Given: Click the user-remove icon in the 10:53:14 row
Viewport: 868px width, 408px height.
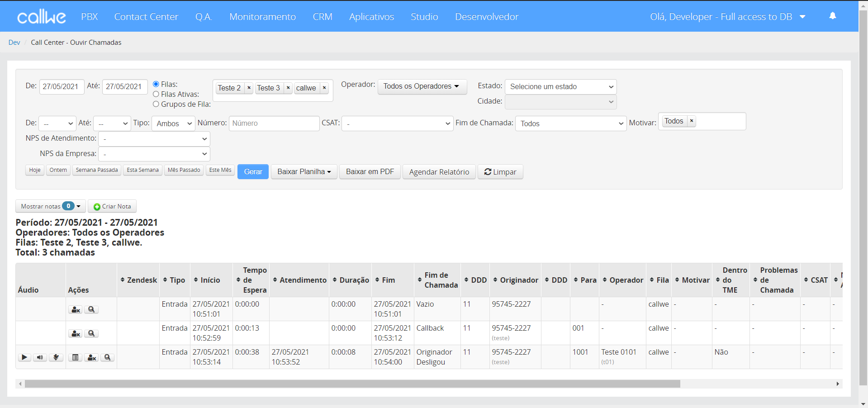Looking at the screenshot, I should coord(91,357).
